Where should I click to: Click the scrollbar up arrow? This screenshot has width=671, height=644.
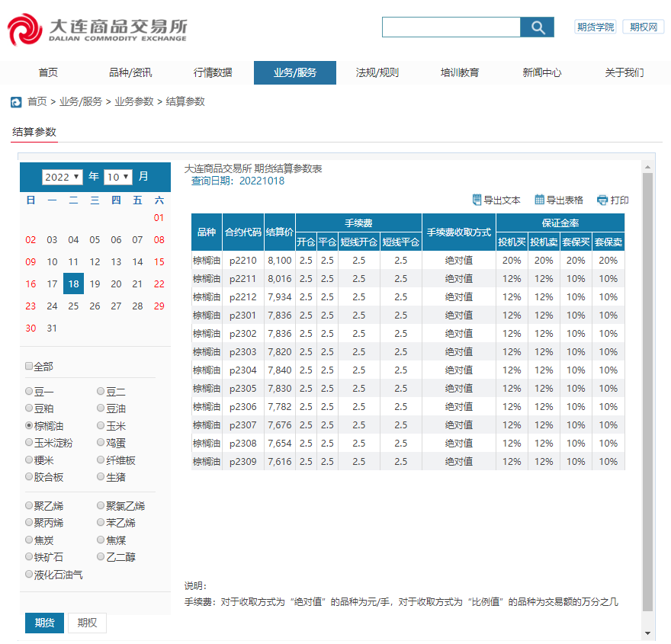pyautogui.click(x=648, y=167)
